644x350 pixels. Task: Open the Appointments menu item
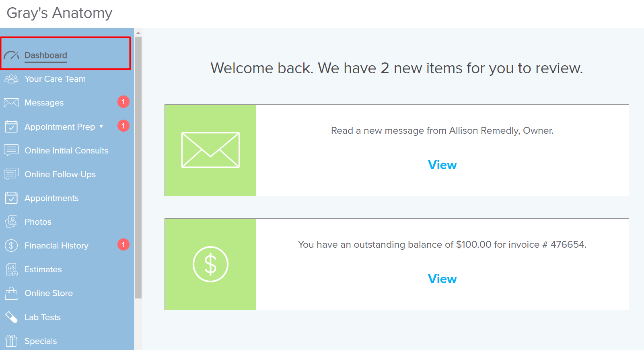pyautogui.click(x=51, y=198)
